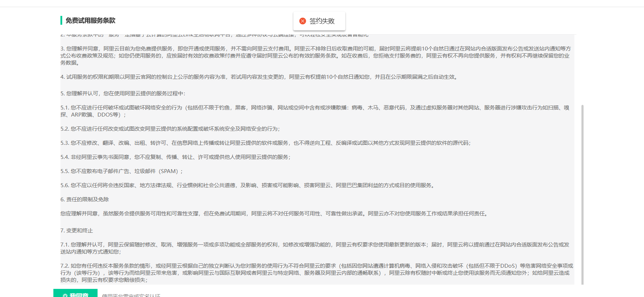Click the 免费试用服务条款 heading
This screenshot has width=644, height=297.
point(90,20)
